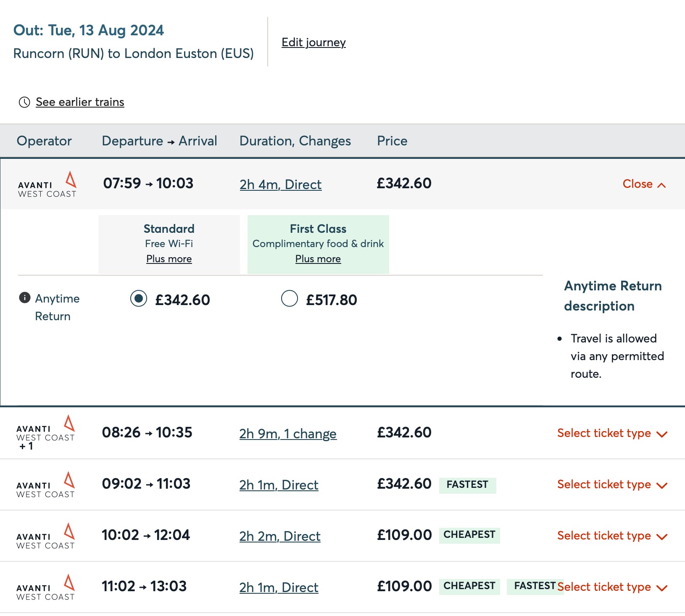Click Avanti West Coast logo on 11:02 train
The image size is (685, 616).
click(x=46, y=587)
